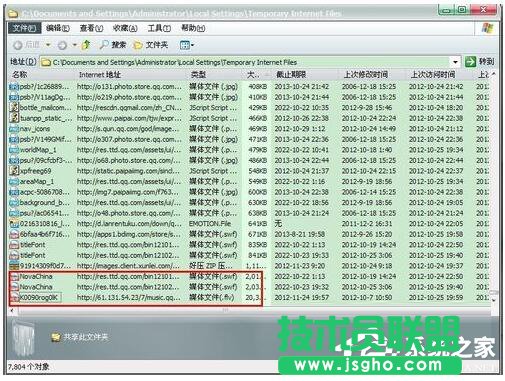Click the Go (转到) button
This screenshot has width=505, height=381.
click(479, 62)
